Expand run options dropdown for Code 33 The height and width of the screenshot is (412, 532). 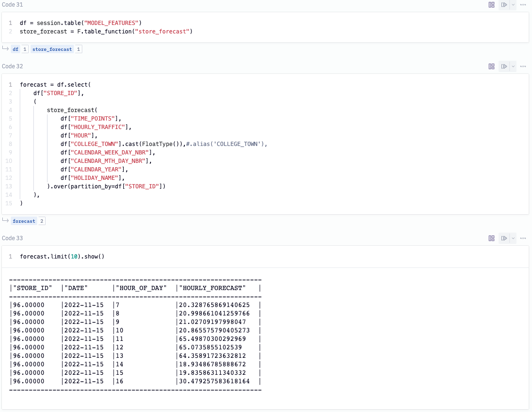[x=513, y=238]
